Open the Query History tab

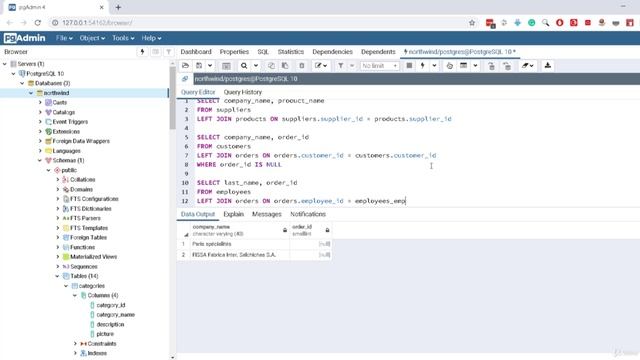(x=243, y=92)
